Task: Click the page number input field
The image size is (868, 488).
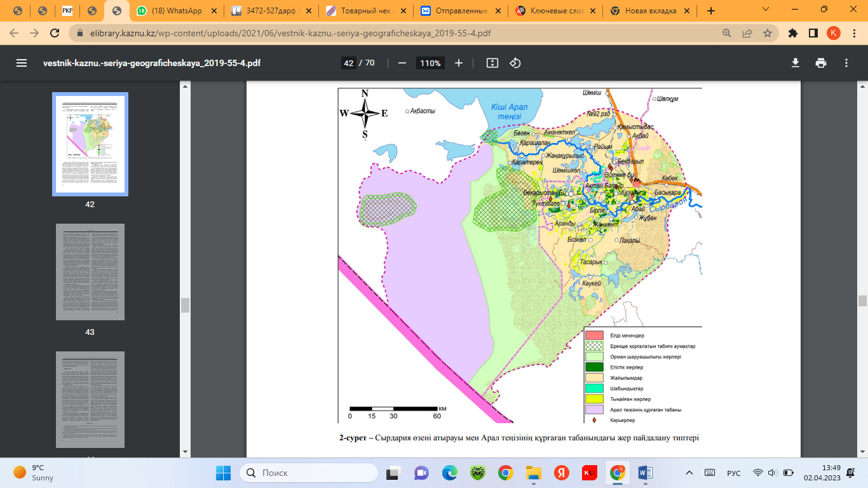Action: point(348,63)
